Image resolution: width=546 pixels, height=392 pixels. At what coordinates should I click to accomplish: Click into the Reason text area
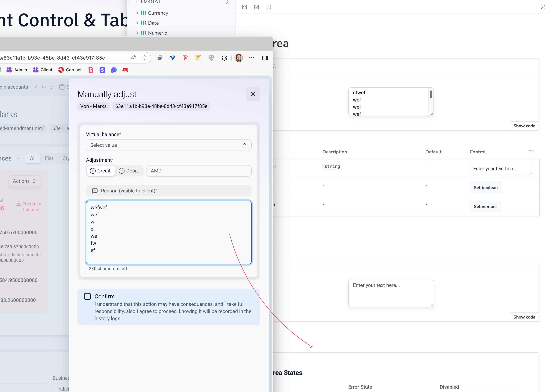click(x=168, y=232)
